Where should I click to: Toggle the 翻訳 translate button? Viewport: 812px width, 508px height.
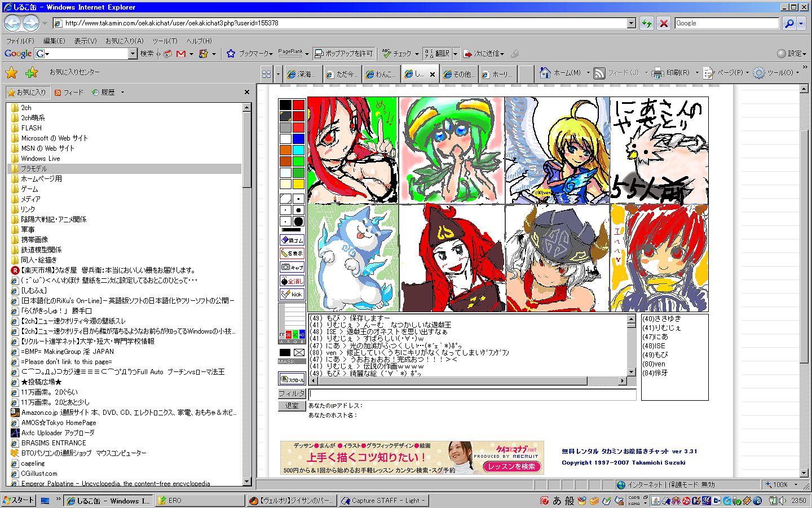[437, 54]
